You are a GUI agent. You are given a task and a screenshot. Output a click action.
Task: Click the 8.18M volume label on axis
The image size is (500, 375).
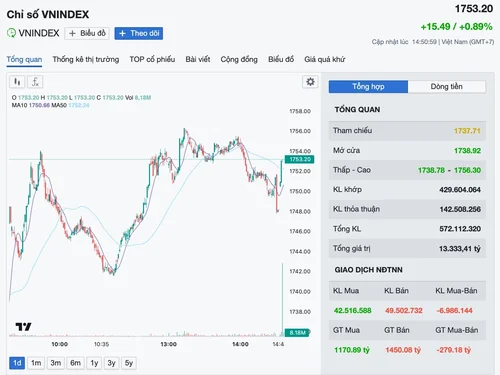(298, 333)
